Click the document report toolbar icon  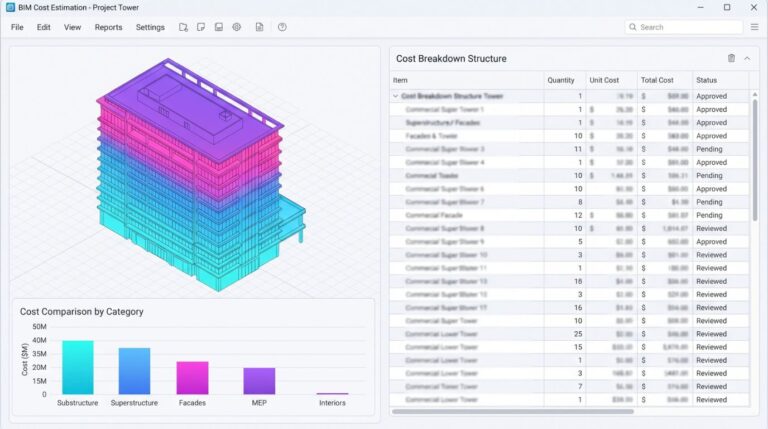(x=260, y=27)
